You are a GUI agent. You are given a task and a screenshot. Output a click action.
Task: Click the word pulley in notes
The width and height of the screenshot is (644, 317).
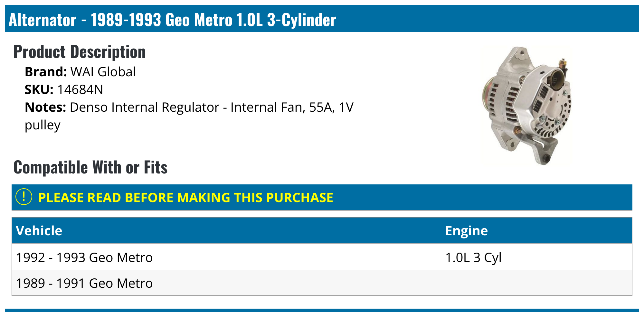pos(43,125)
